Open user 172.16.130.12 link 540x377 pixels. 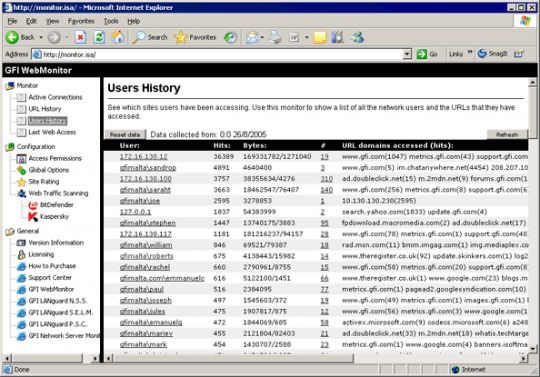(x=144, y=157)
